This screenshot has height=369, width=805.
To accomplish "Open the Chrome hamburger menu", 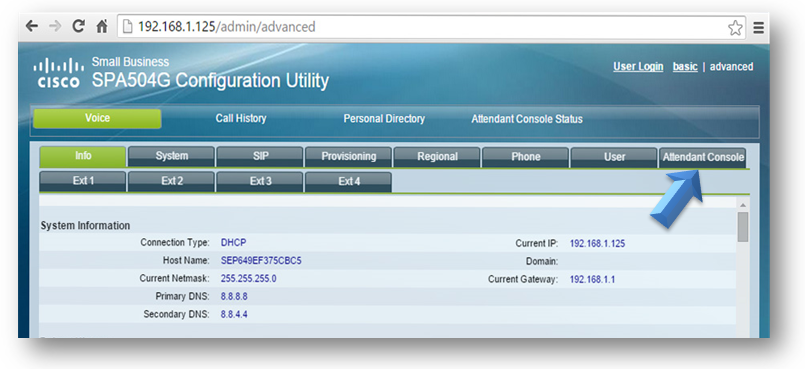I will 758,28.
